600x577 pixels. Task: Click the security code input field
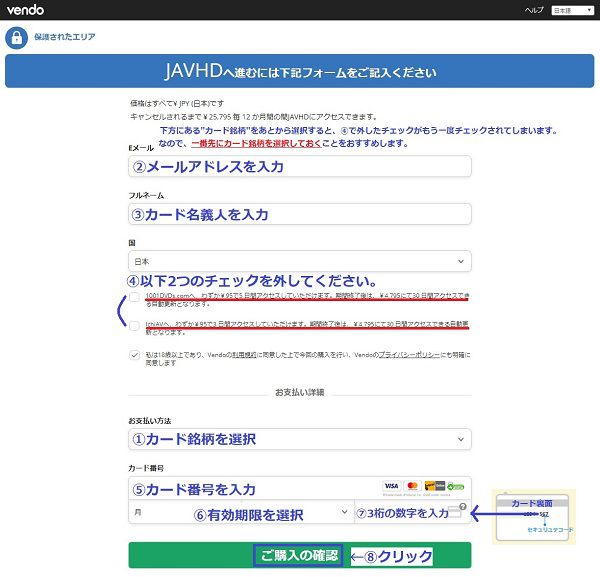pyautogui.click(x=412, y=512)
